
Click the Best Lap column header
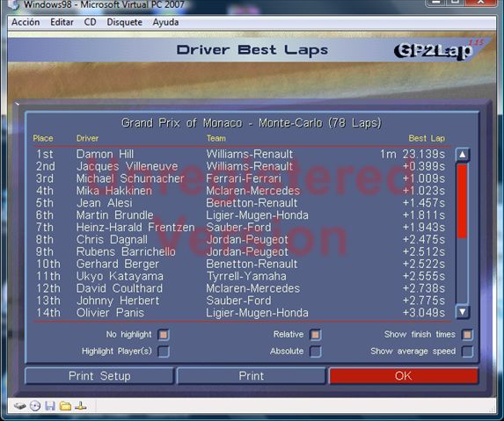click(427, 138)
